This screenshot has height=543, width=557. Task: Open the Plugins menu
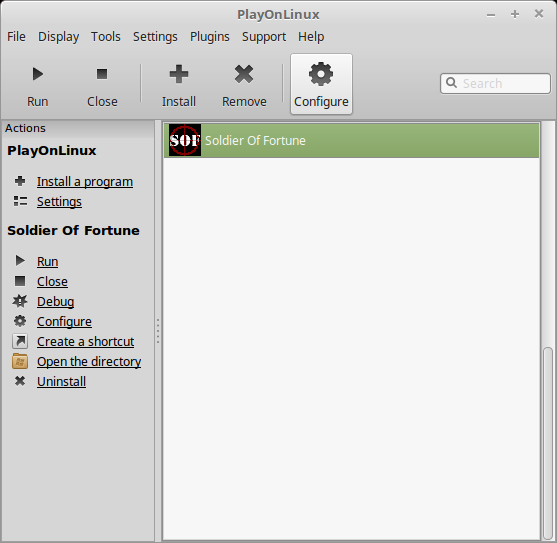point(210,37)
